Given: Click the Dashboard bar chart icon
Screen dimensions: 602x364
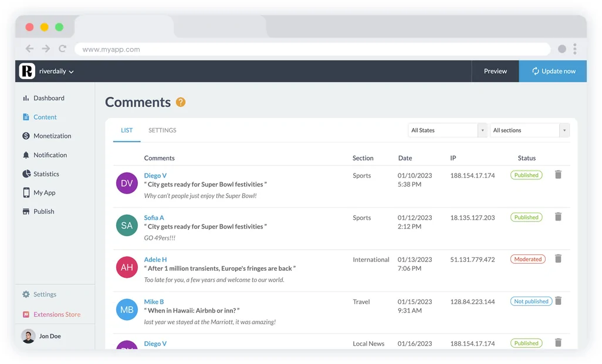Looking at the screenshot, I should pos(26,98).
